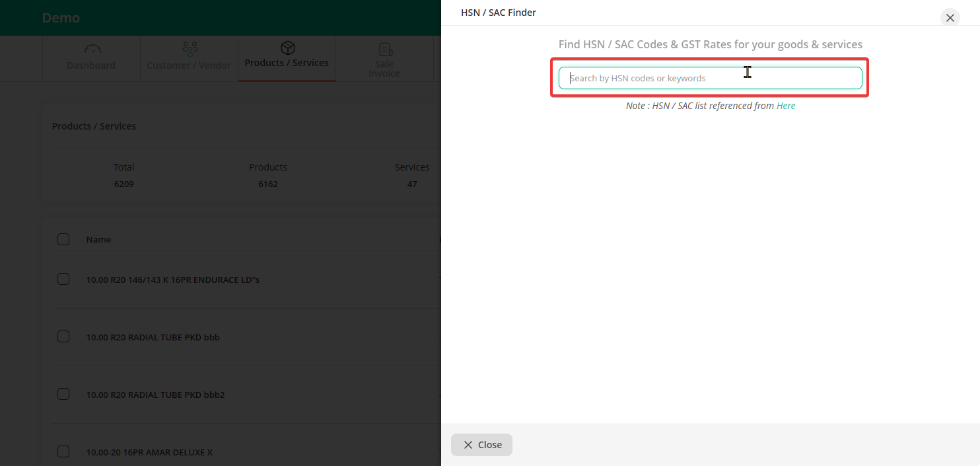The width and height of the screenshot is (980, 466).
Task: Click the Customer / Vendor people icon
Action: pyautogui.click(x=190, y=50)
